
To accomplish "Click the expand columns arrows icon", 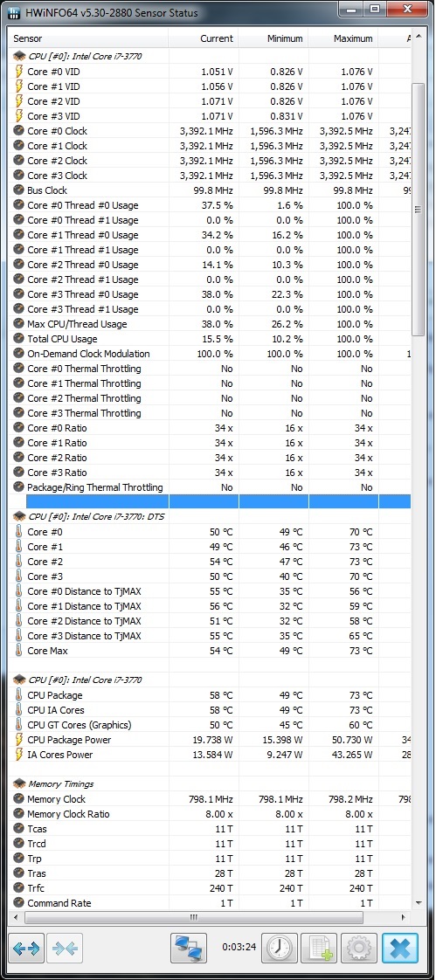I will [26, 948].
